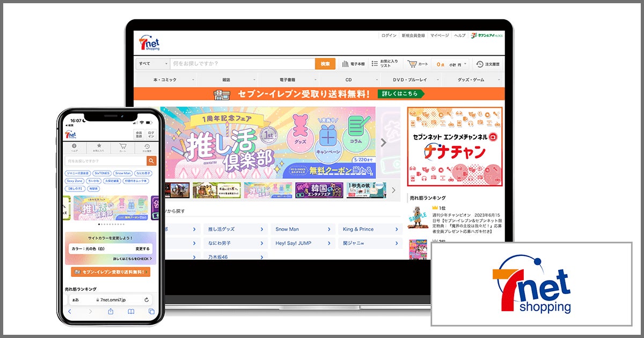Open the King & Prince link

370,229
